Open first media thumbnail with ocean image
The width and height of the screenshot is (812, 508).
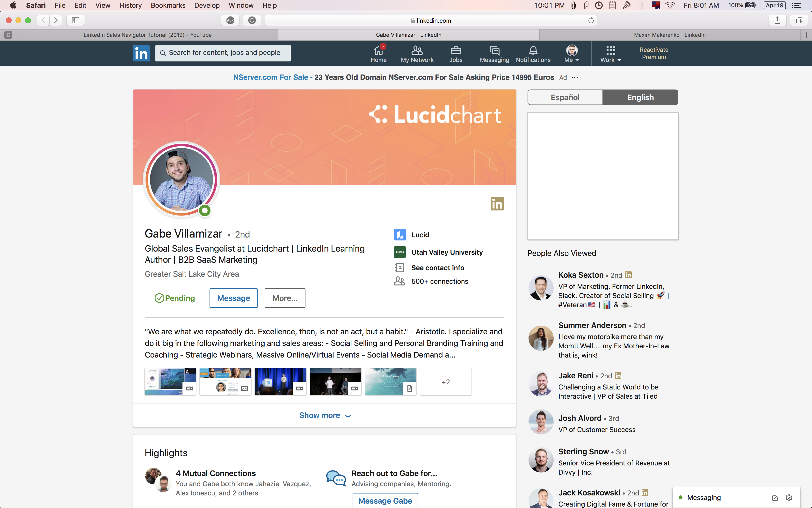(x=170, y=382)
